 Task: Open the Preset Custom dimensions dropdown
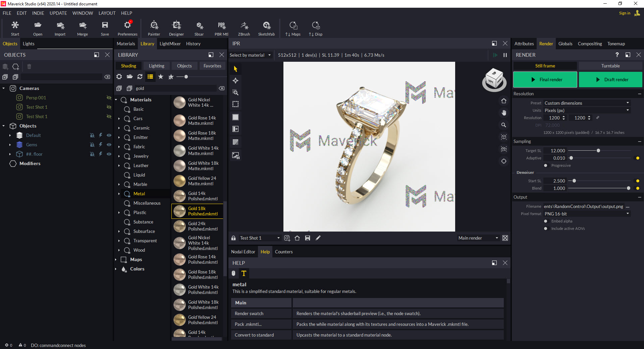tap(587, 103)
